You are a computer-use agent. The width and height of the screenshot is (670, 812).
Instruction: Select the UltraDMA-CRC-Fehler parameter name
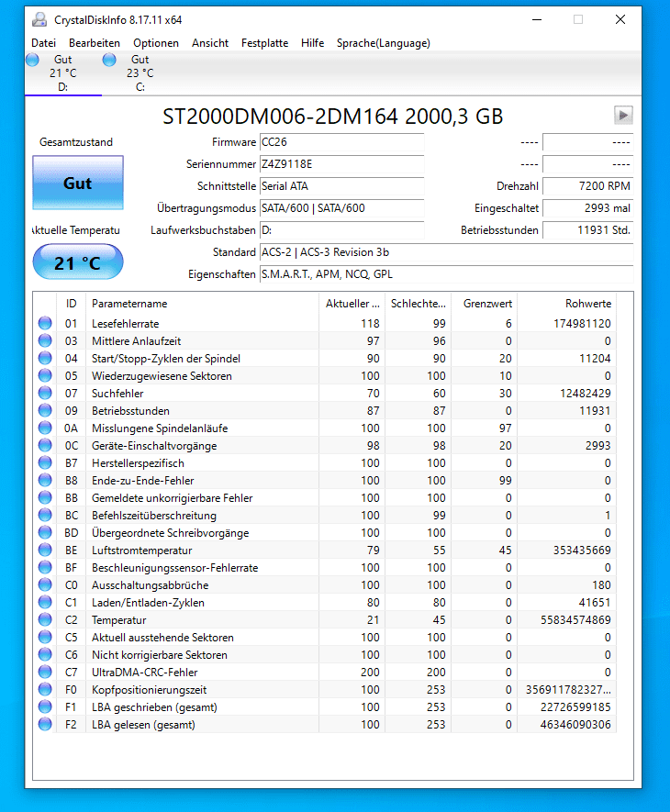pos(145,673)
